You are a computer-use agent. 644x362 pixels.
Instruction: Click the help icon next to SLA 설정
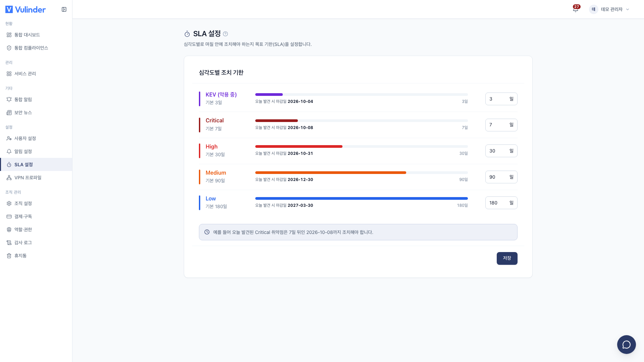tap(225, 34)
